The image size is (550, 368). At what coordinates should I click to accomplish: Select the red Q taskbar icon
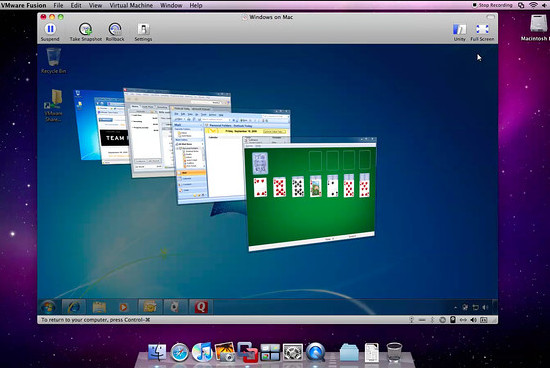click(201, 307)
